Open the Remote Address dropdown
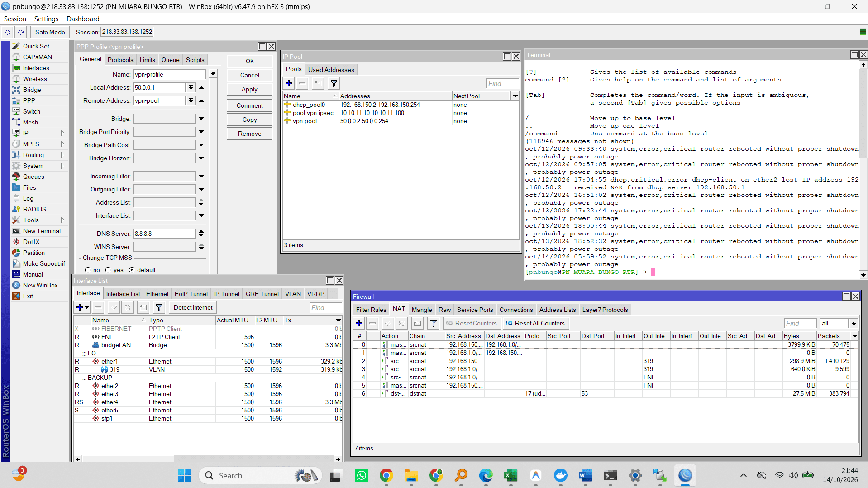Image resolution: width=868 pixels, height=488 pixels. click(x=191, y=100)
